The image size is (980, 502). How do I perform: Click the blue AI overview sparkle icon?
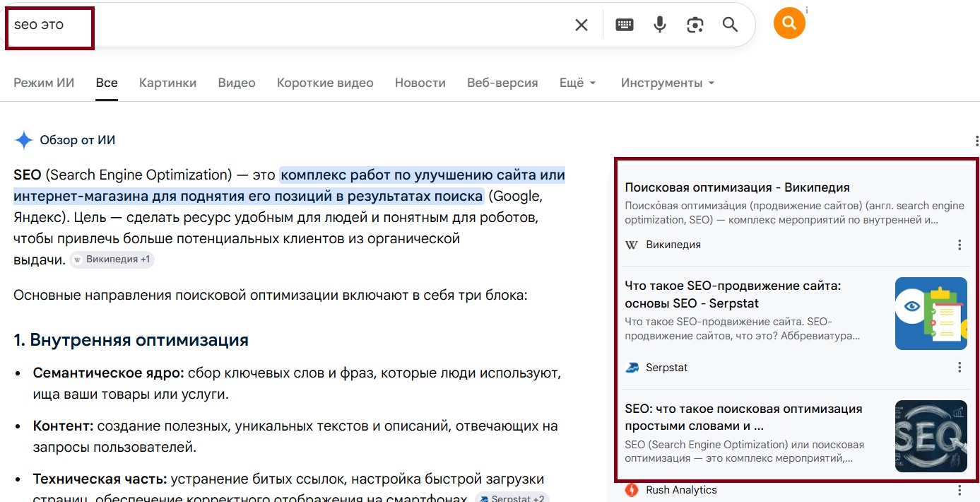tap(24, 140)
